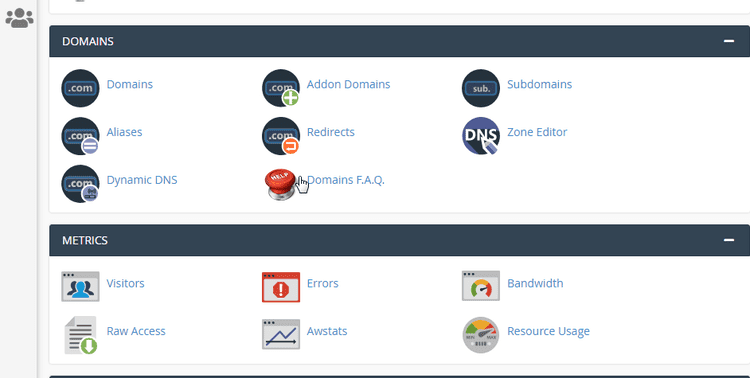Open the Domains .com icon
The height and width of the screenshot is (378, 750).
tap(80, 88)
